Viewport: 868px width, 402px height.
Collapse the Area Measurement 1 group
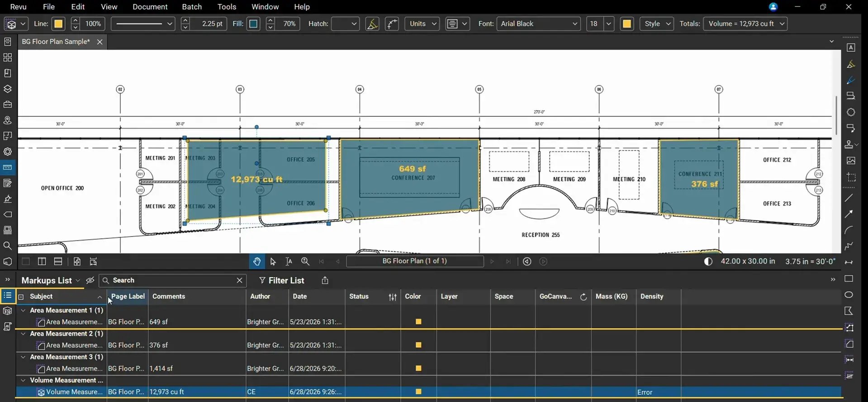(x=23, y=310)
